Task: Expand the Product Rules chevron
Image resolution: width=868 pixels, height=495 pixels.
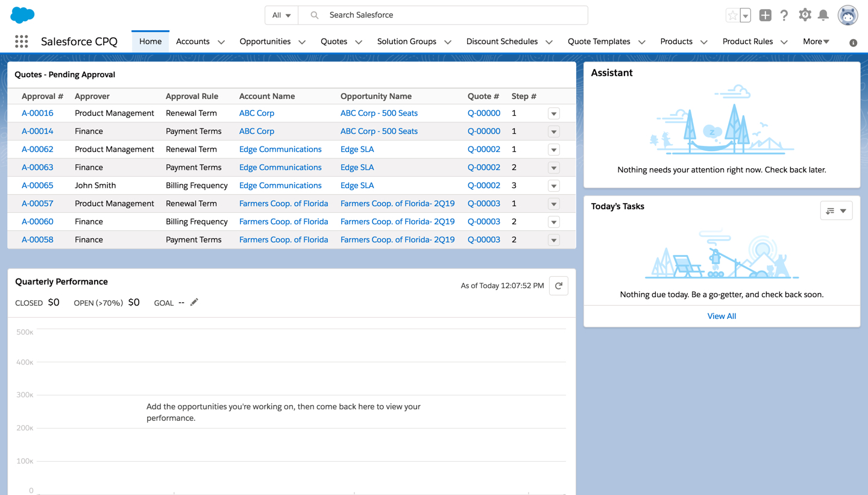Action: click(784, 42)
